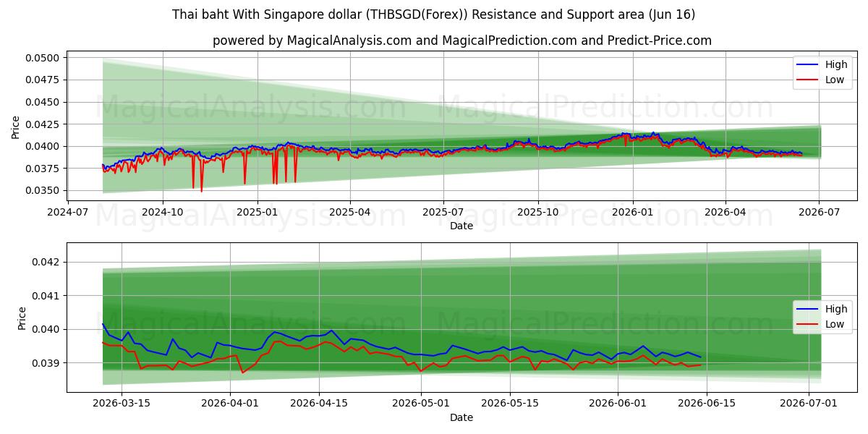Click the 'Date' axis label under the top chart
This screenshot has width=868, height=434.
[461, 226]
